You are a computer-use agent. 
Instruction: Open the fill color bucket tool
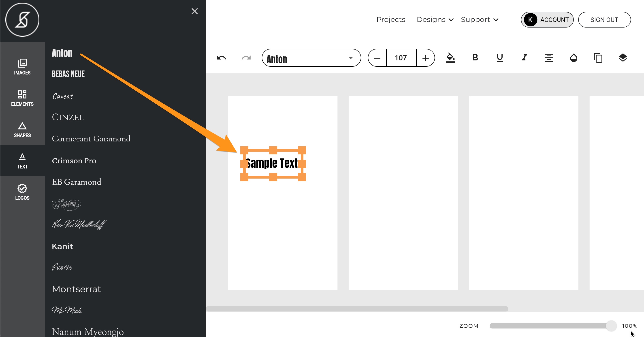(x=450, y=58)
